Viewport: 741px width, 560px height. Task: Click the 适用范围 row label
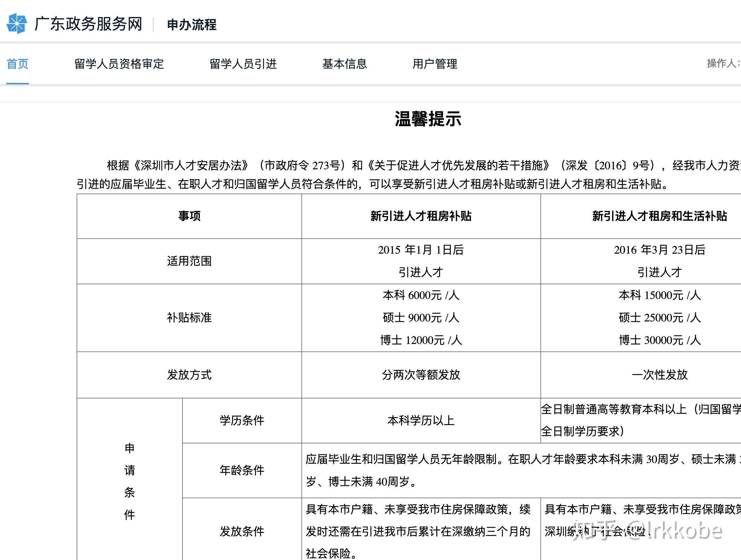(189, 261)
